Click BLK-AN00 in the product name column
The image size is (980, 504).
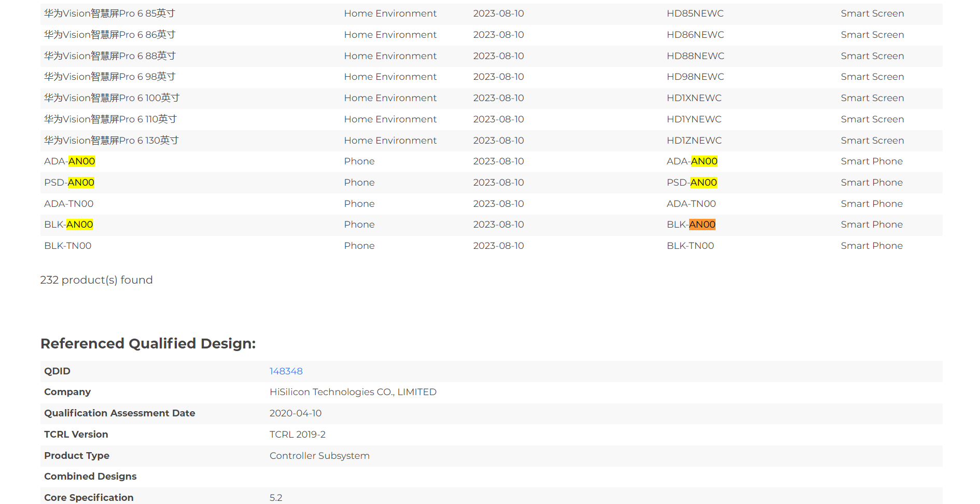click(68, 225)
